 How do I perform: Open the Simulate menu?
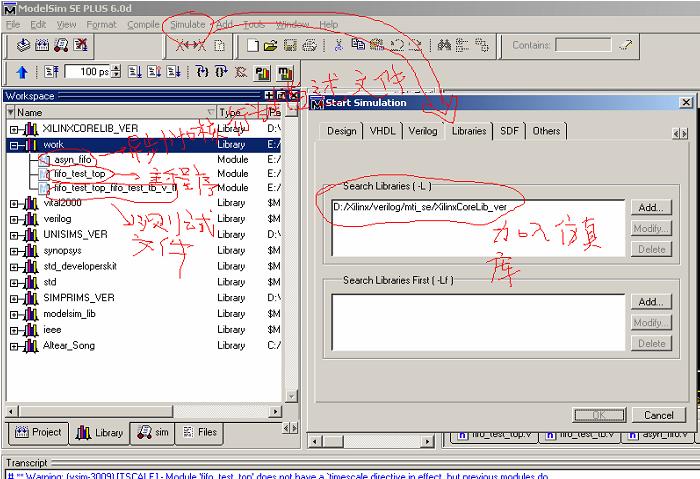pos(188,25)
